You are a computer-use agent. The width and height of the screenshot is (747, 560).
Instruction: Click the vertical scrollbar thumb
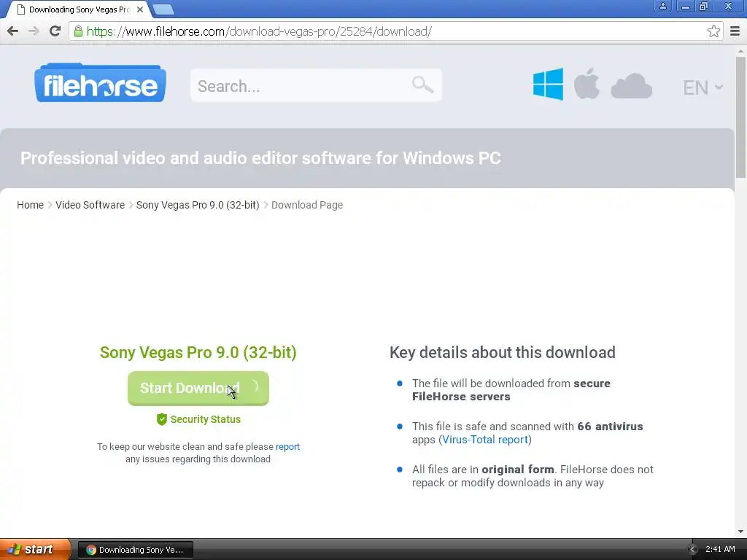coord(741,117)
